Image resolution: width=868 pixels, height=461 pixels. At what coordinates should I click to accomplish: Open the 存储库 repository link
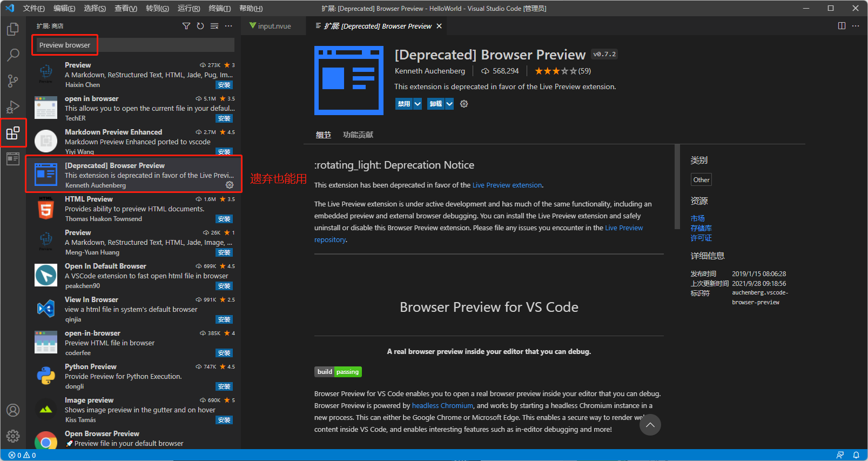click(x=701, y=228)
